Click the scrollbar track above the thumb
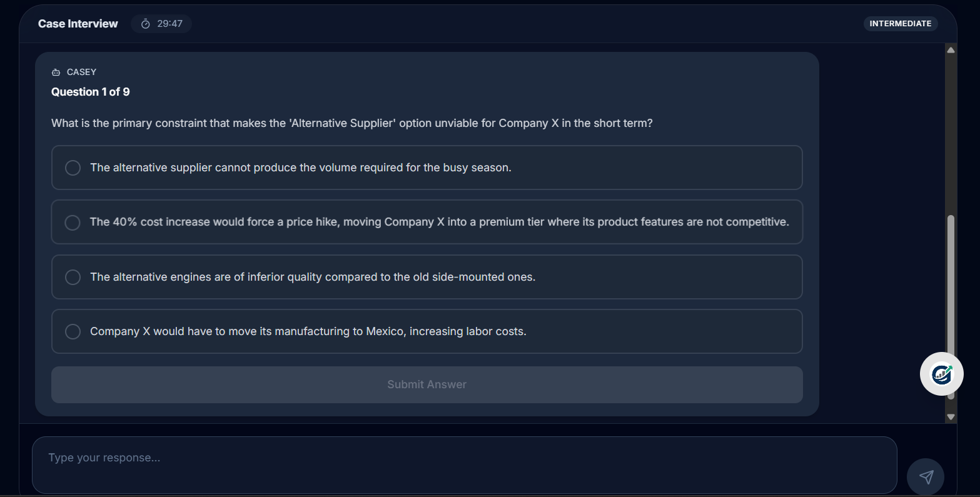Image resolution: width=980 pixels, height=497 pixels. pyautogui.click(x=951, y=131)
